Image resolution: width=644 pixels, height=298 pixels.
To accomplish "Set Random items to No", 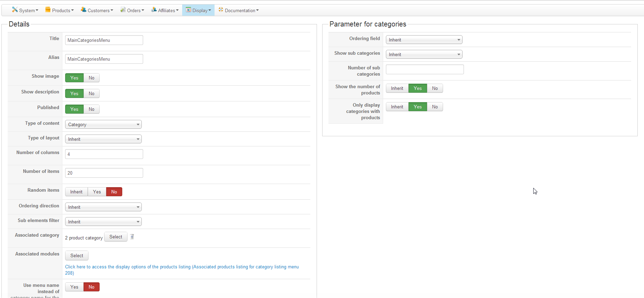I will coord(114,192).
